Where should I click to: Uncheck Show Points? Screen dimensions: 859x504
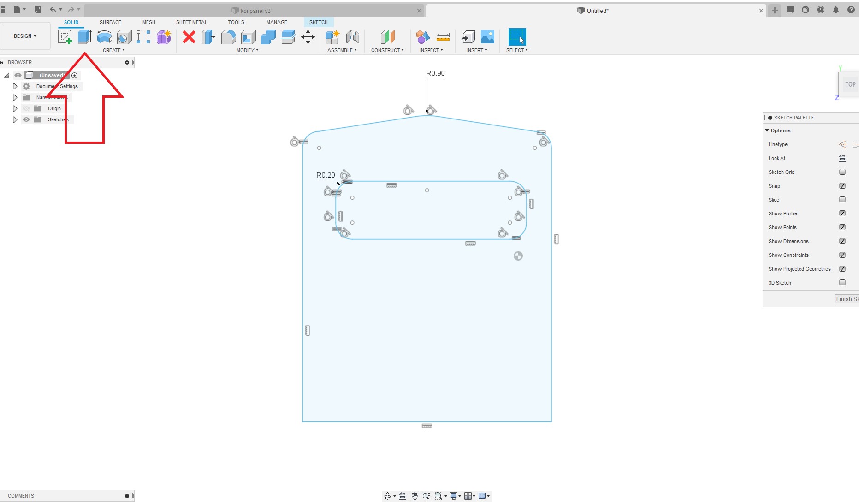point(842,227)
